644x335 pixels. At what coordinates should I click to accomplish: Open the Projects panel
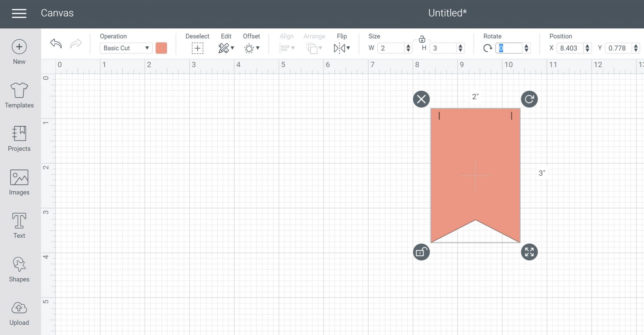pyautogui.click(x=19, y=139)
